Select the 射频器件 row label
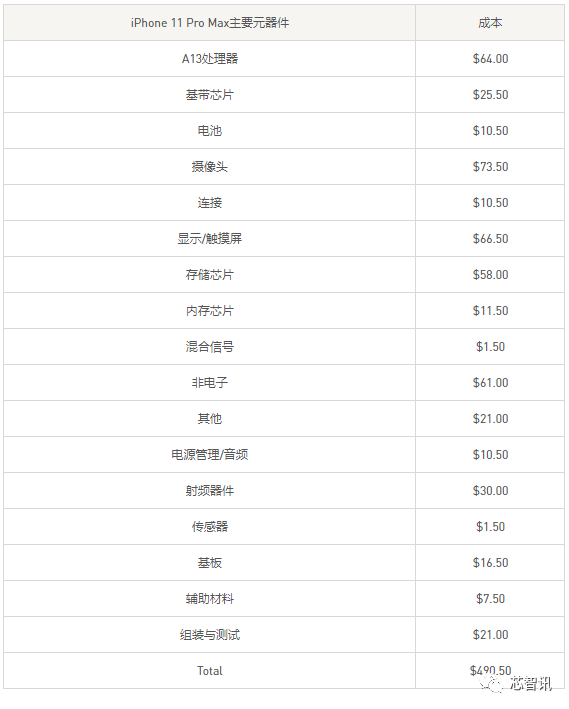Viewport: 569px width, 709px height. pos(209,491)
